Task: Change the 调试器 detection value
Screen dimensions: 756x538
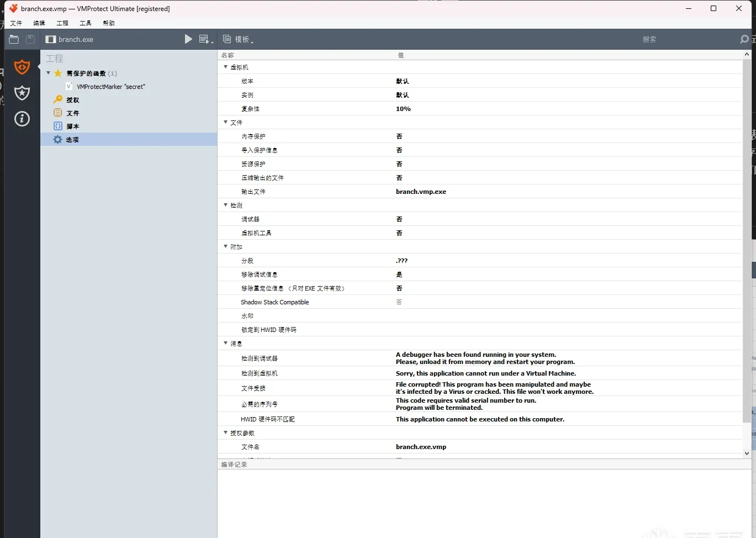Action: [x=399, y=219]
